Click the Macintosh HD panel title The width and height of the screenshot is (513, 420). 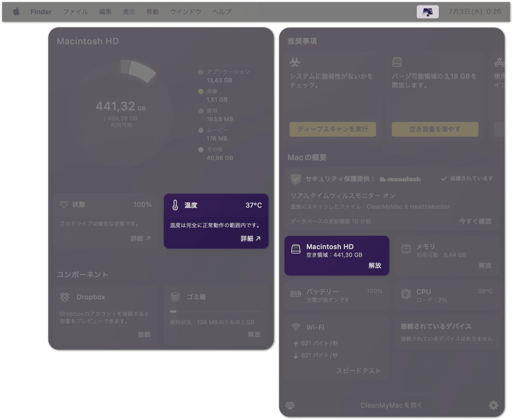[88, 41]
